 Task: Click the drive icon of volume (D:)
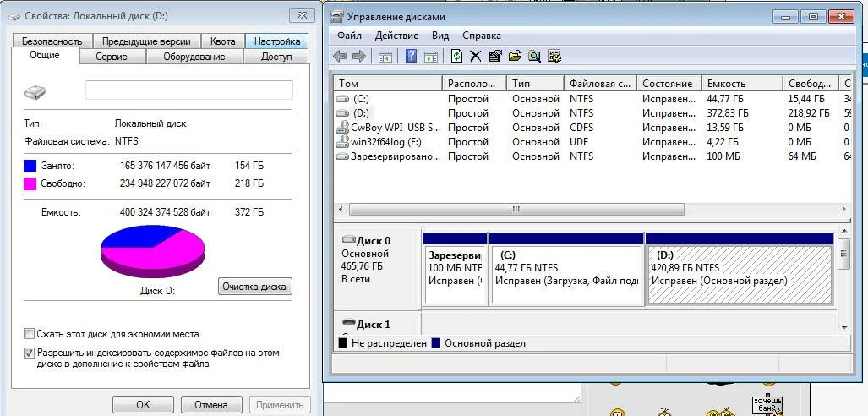click(x=342, y=113)
